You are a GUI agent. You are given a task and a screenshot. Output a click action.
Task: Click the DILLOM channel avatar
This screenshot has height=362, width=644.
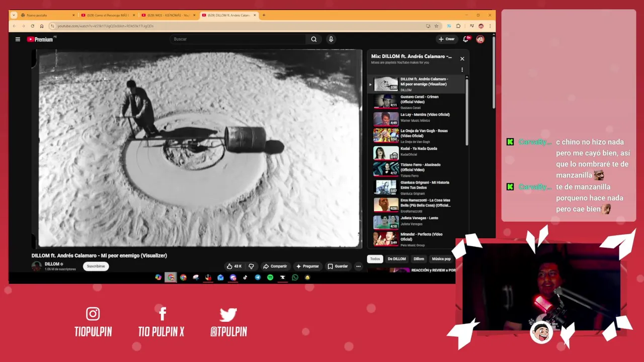click(37, 266)
